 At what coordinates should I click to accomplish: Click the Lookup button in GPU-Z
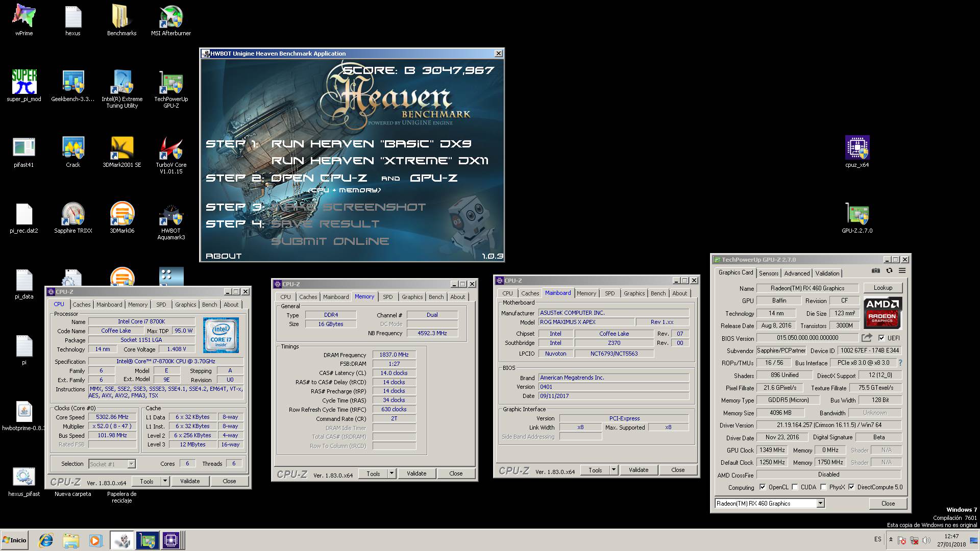click(883, 288)
